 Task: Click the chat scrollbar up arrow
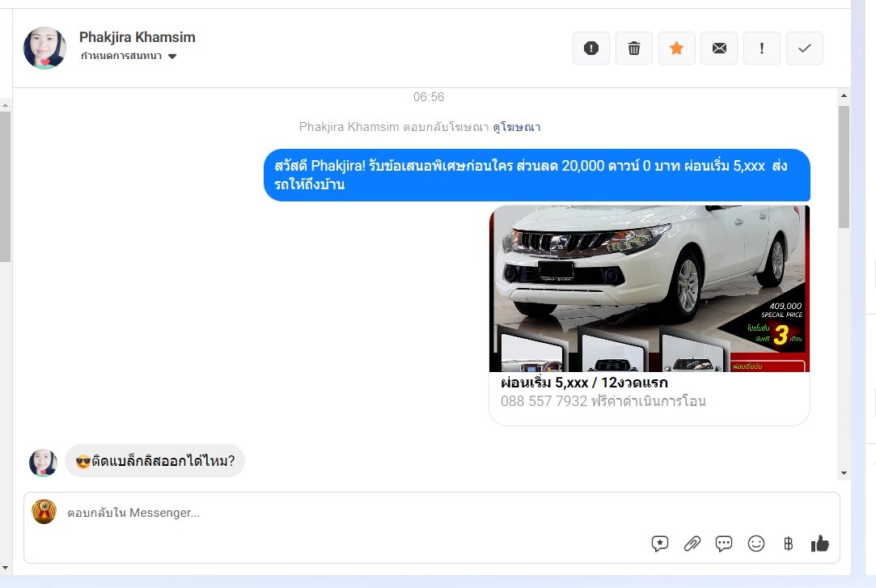point(844,97)
